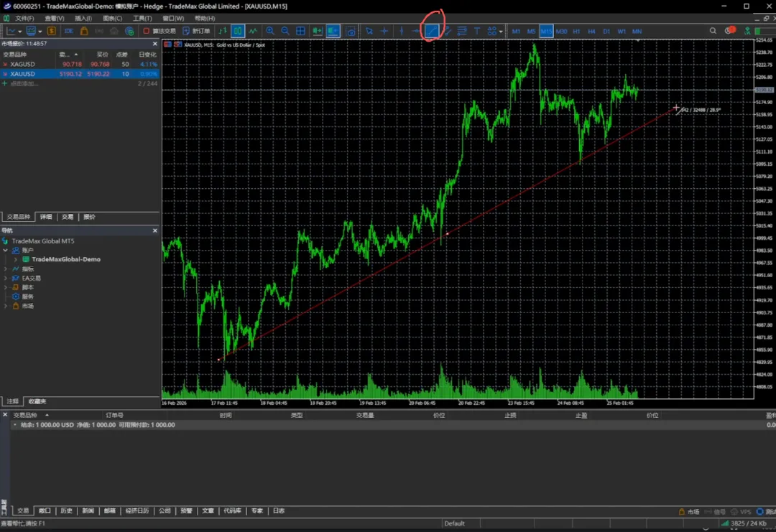This screenshot has height=532, width=776.
Task: Open the 插入(I) menu
Action: (x=83, y=18)
